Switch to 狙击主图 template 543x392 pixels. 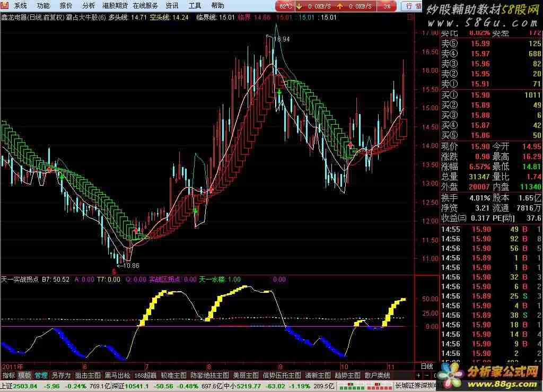point(87,376)
